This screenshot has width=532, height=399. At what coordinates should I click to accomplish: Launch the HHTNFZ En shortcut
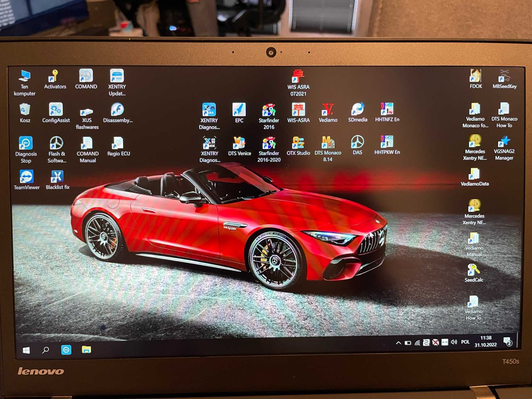pyautogui.click(x=387, y=112)
